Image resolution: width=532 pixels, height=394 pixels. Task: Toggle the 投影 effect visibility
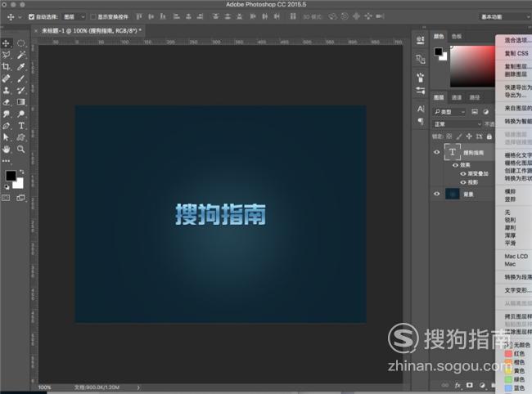click(x=463, y=182)
